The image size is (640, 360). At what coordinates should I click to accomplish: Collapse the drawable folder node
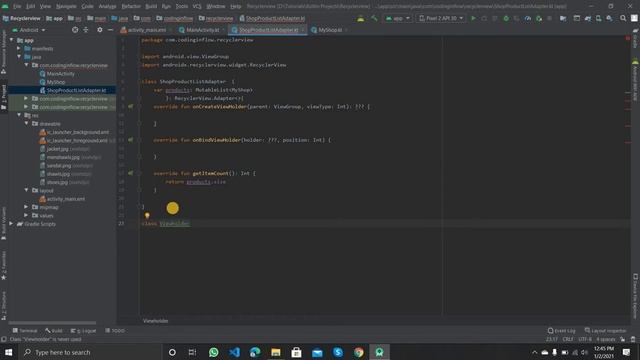(27, 123)
